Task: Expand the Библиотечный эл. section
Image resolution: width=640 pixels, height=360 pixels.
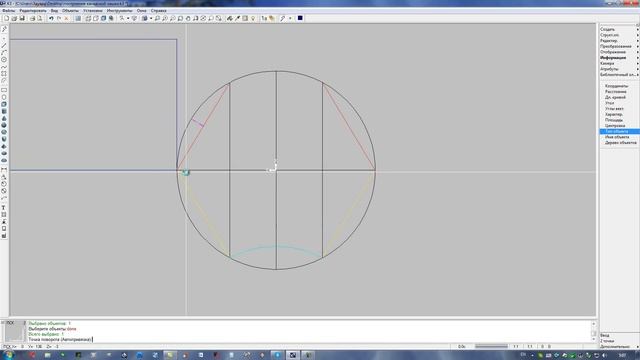Action: 619,75
